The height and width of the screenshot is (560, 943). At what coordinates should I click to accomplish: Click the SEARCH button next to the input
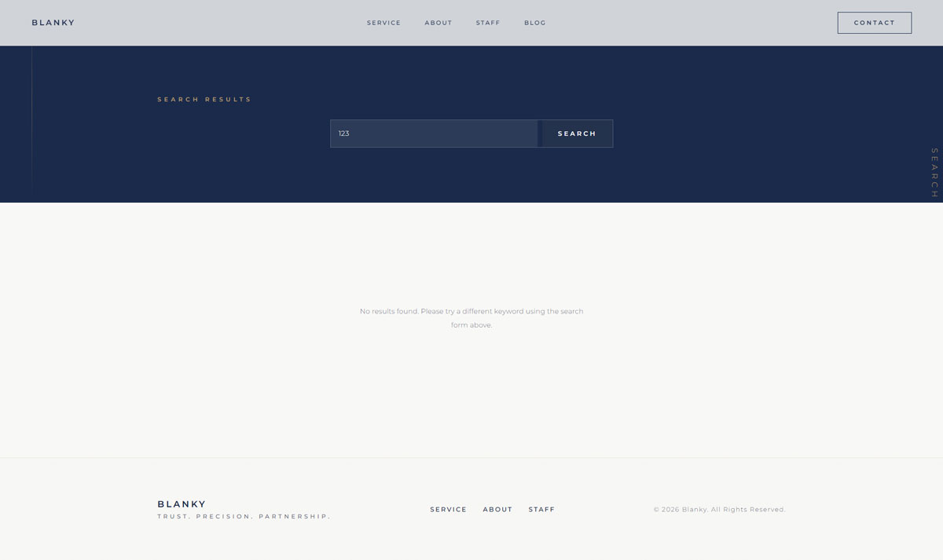point(576,134)
